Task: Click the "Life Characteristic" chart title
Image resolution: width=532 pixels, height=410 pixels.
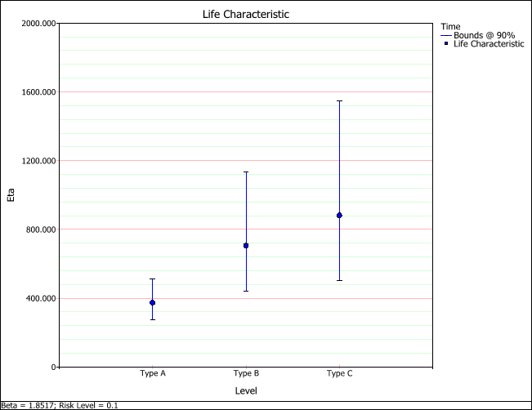Action: click(245, 15)
